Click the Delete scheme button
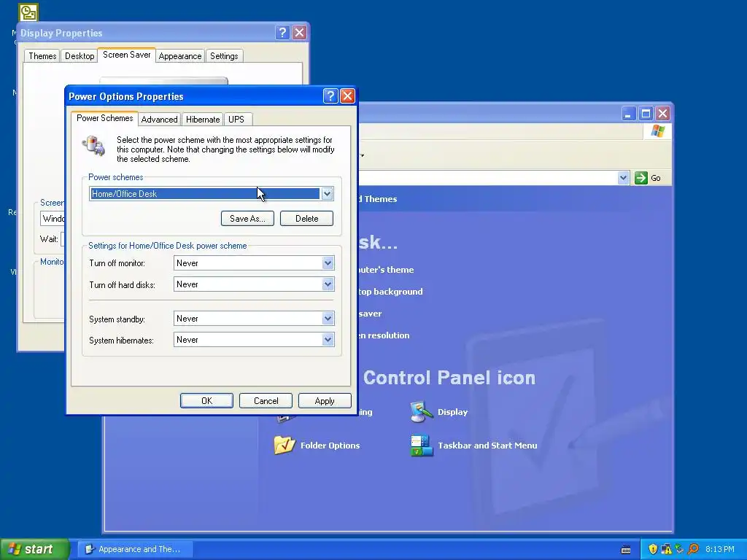This screenshot has height=560, width=747. pos(307,219)
